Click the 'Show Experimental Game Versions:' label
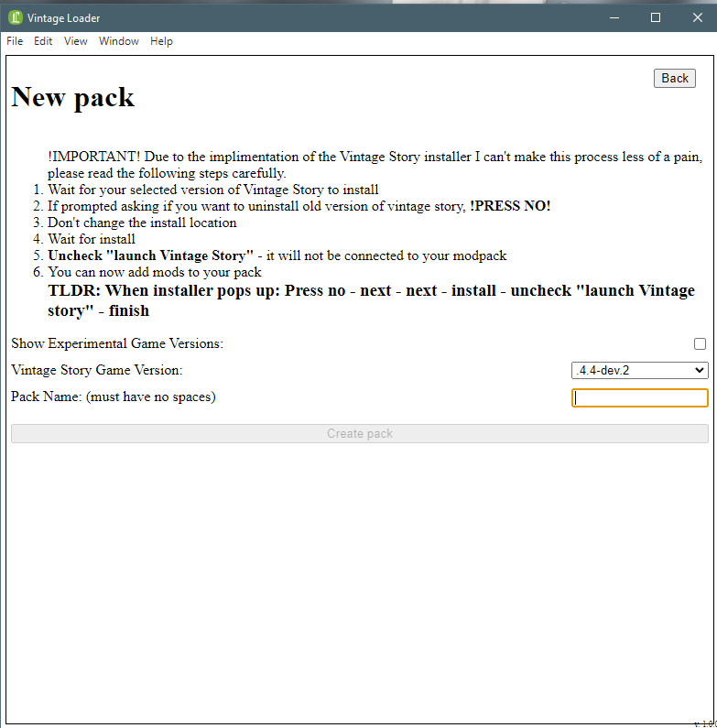This screenshot has height=728, width=717. coord(117,343)
